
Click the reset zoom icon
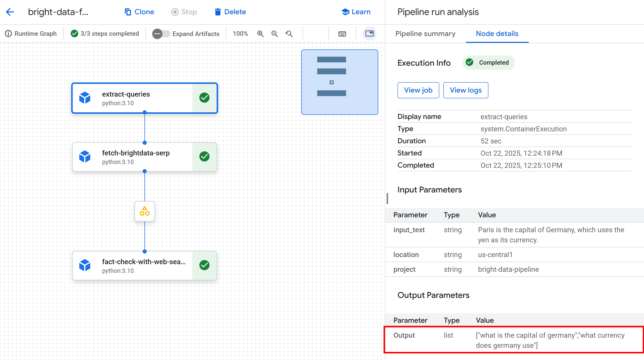[x=289, y=34]
